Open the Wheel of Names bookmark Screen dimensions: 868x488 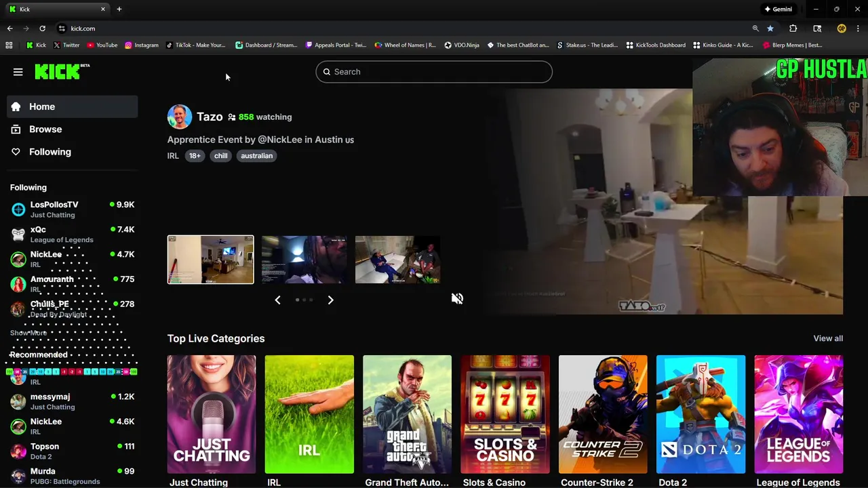point(406,45)
